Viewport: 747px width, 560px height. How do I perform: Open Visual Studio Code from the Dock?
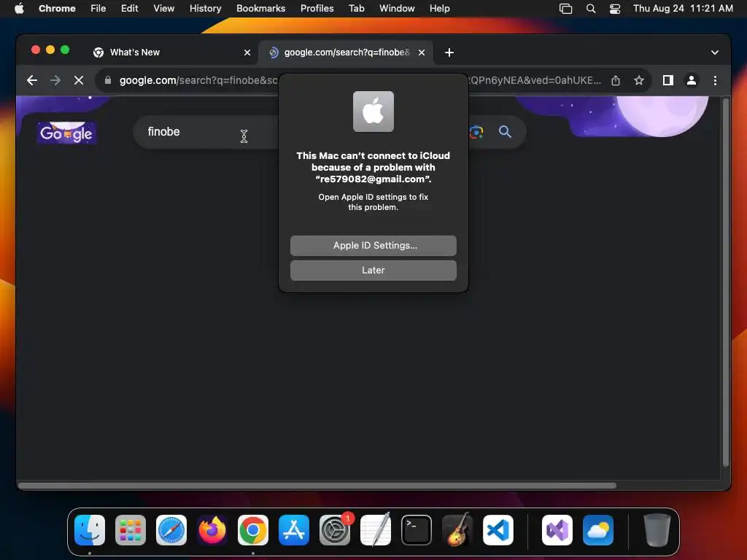click(x=498, y=530)
